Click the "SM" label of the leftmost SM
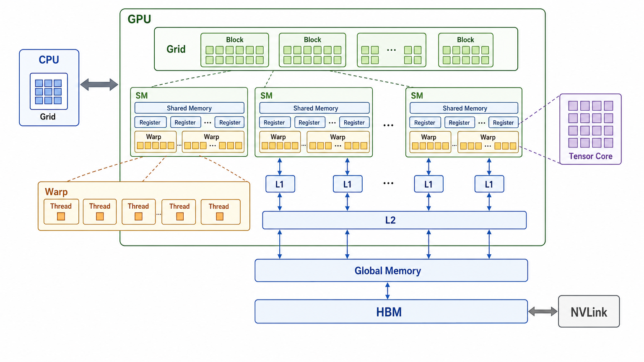 [x=142, y=96]
